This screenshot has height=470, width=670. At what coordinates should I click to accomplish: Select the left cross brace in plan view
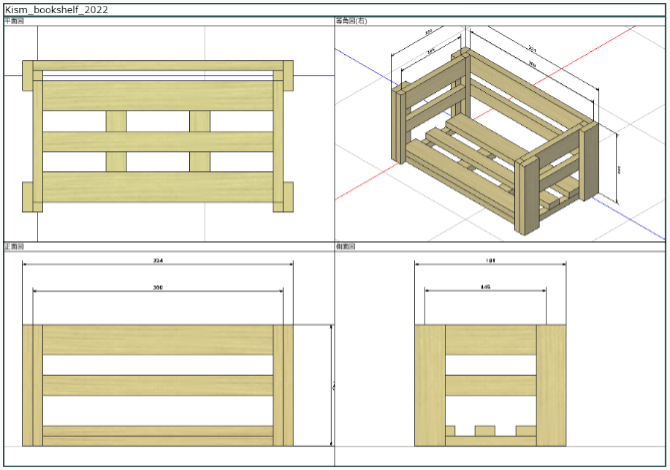pos(116,141)
